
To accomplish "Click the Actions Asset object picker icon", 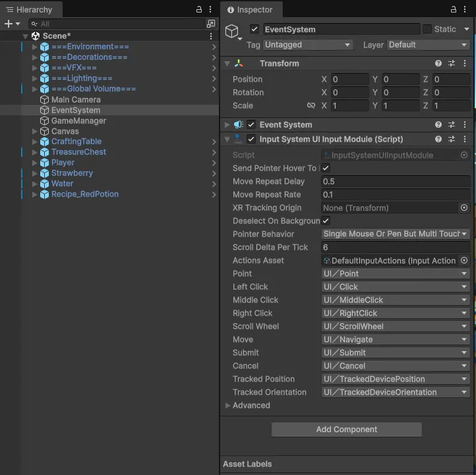I will [x=464, y=261].
